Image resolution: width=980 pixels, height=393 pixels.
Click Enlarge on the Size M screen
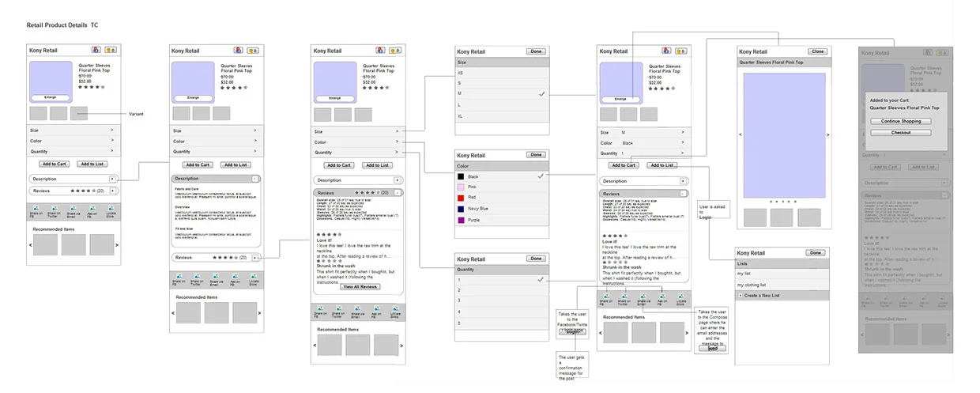pyautogui.click(x=620, y=99)
